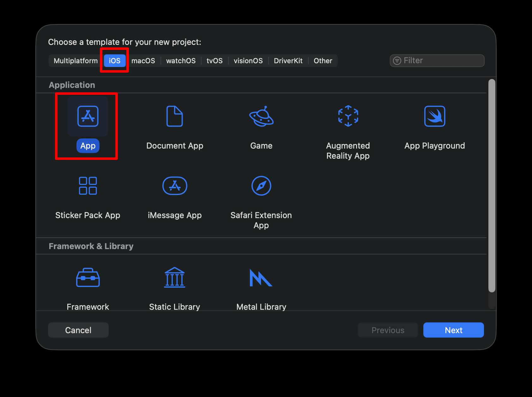This screenshot has height=397, width=532.
Task: Click the Sticker Pack App label
Action: coord(88,215)
